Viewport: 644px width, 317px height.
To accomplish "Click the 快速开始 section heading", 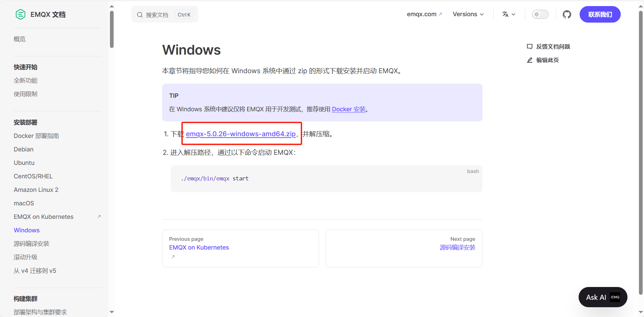I will pyautogui.click(x=26, y=67).
